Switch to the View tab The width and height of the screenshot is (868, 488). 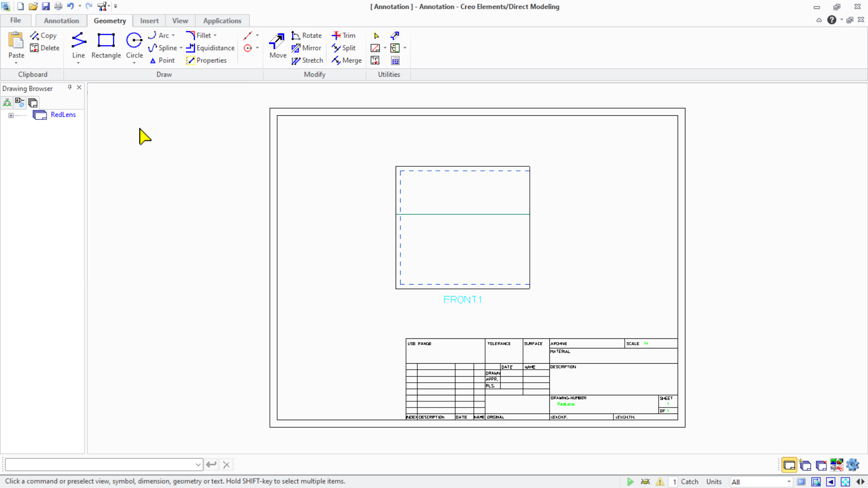(180, 21)
